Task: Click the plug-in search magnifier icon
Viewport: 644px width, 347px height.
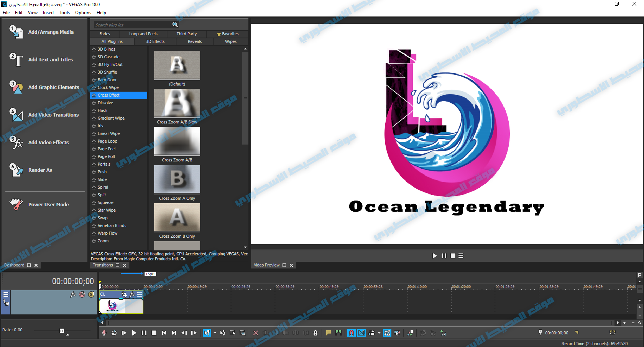Action: point(175,25)
